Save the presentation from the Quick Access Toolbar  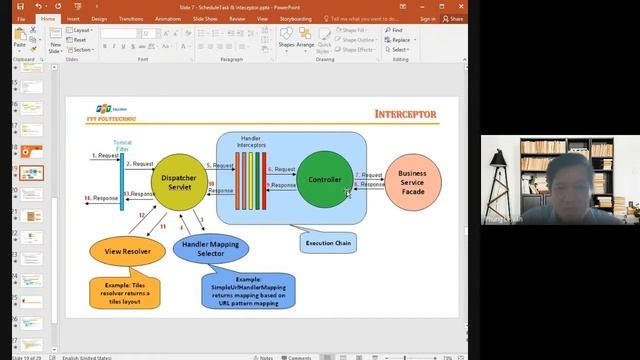[20, 7]
